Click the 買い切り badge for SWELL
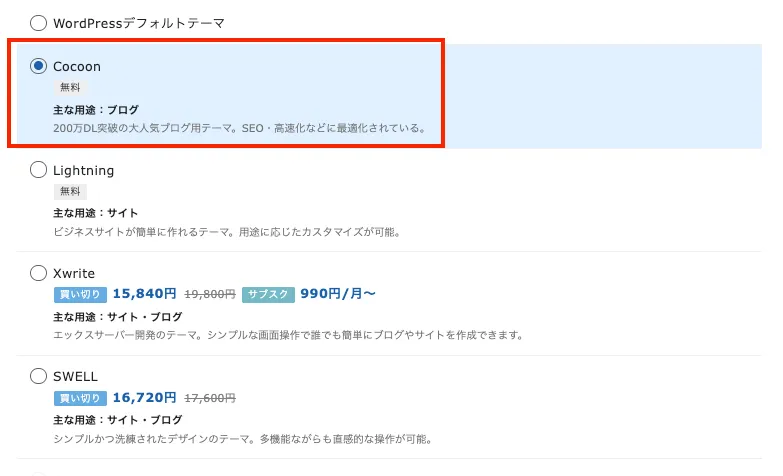Image resolution: width=783 pixels, height=476 pixels. [79, 398]
